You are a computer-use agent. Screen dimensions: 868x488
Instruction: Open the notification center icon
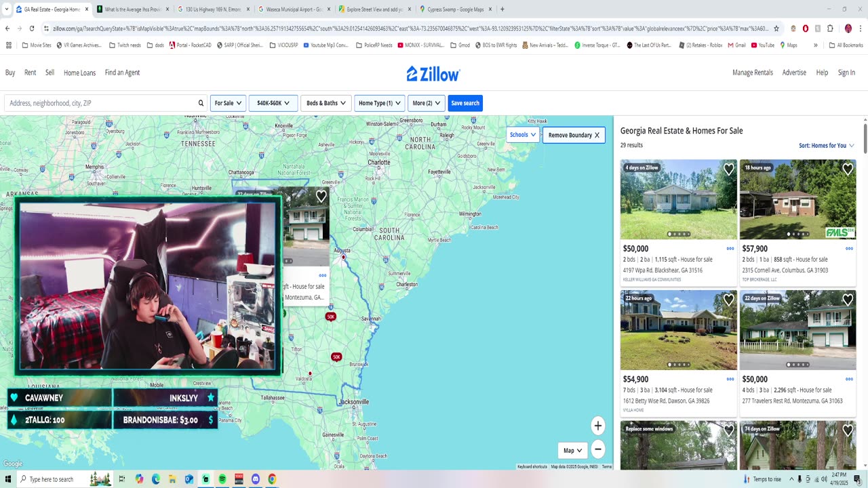(x=857, y=479)
